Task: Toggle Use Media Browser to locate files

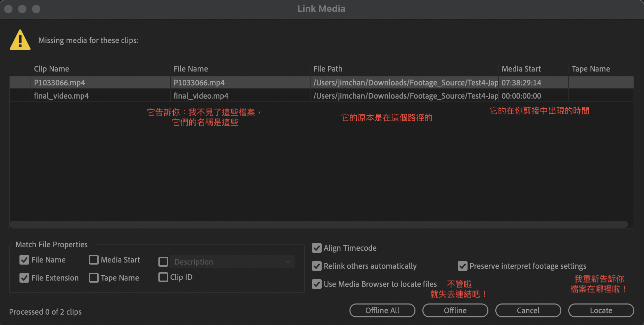Action: tap(317, 284)
